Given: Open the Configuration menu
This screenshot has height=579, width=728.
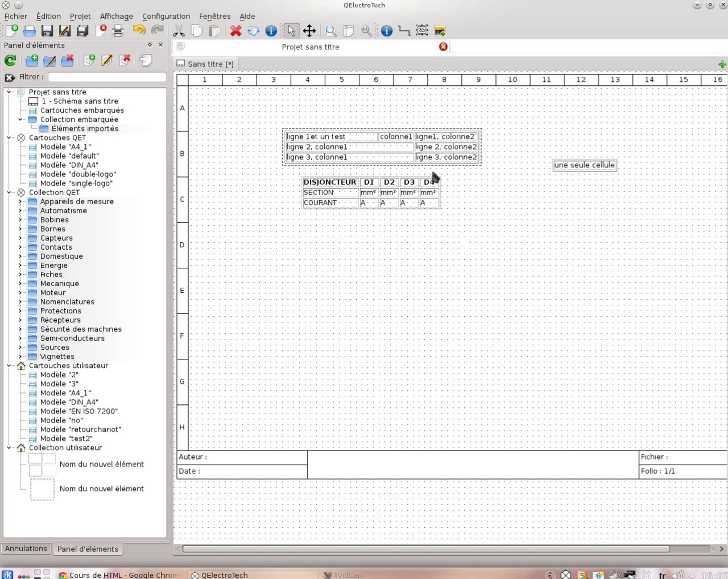Looking at the screenshot, I should point(166,16).
